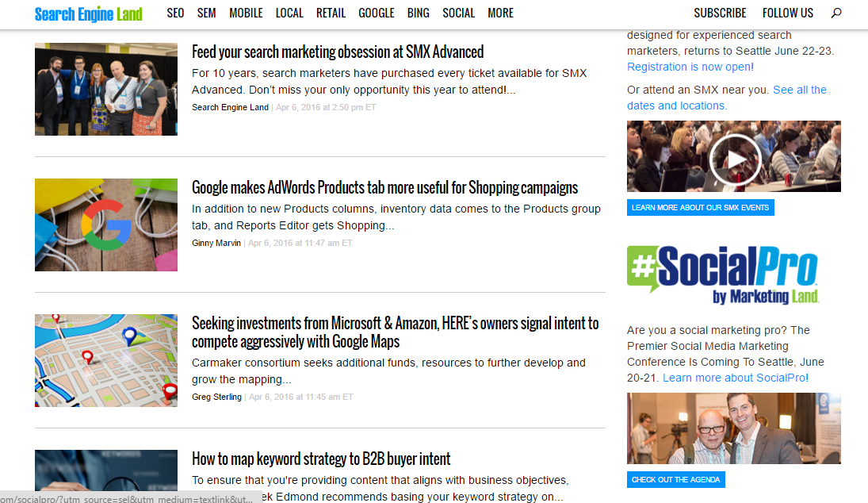
Task: Click the SocialPro by Marketing Land logo
Action: [722, 274]
